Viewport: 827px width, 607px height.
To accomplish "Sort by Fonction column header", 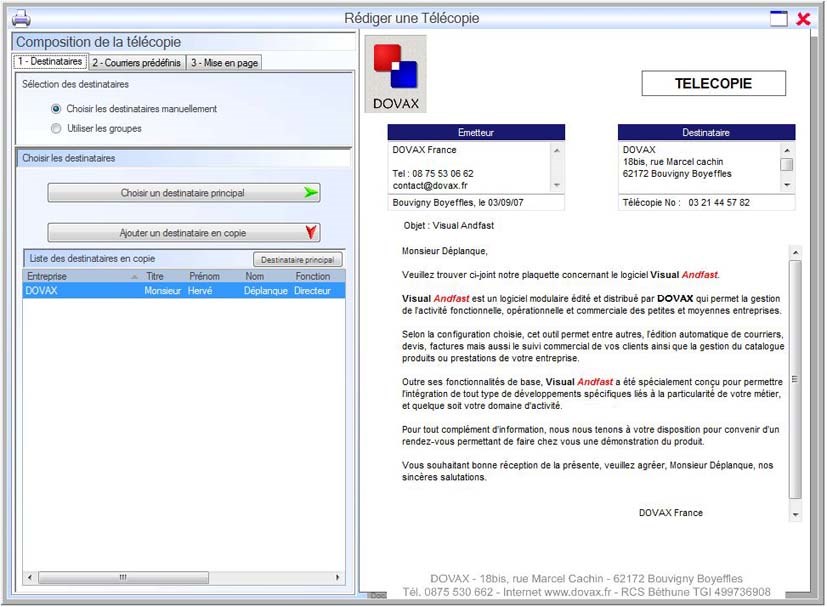I will (319, 276).
